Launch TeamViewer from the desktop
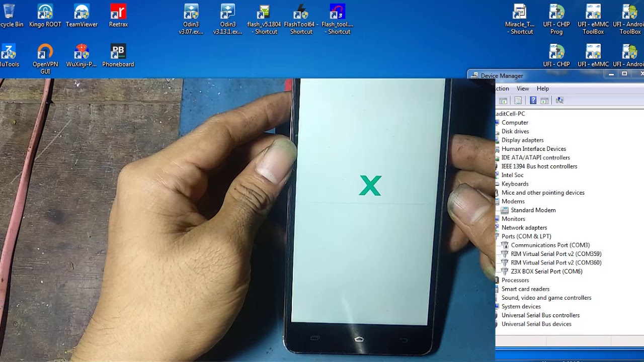This screenshot has width=644, height=362. [x=82, y=15]
